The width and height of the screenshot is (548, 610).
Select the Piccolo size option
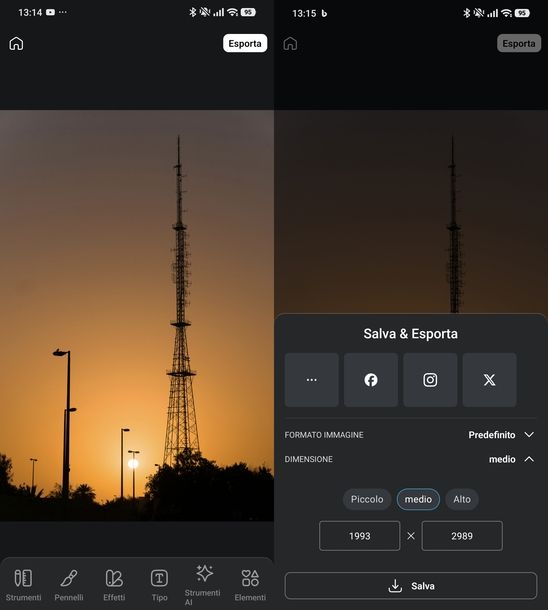367,499
